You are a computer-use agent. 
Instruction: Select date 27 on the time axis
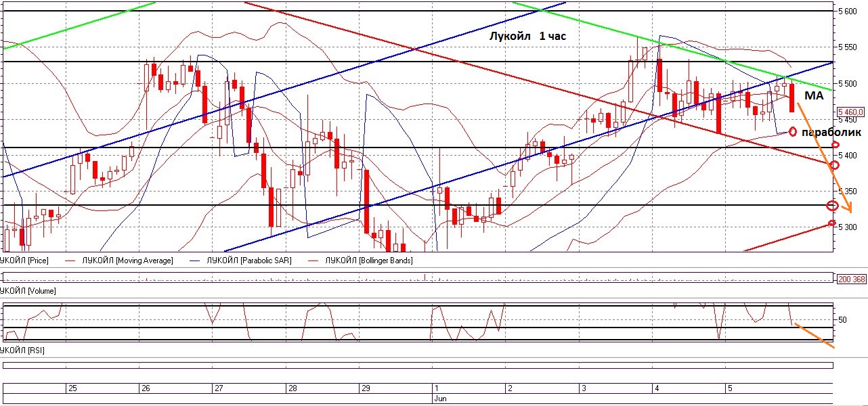[x=218, y=389]
